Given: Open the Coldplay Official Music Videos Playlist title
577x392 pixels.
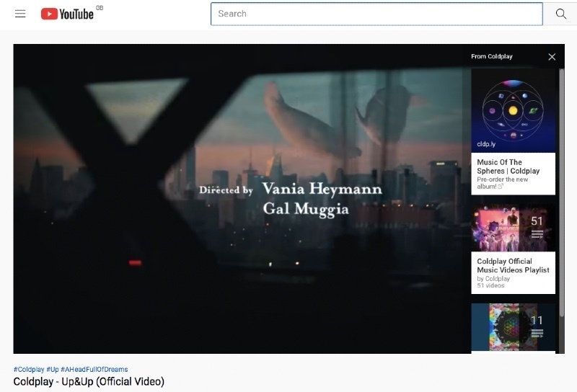Looking at the screenshot, I should 513,265.
